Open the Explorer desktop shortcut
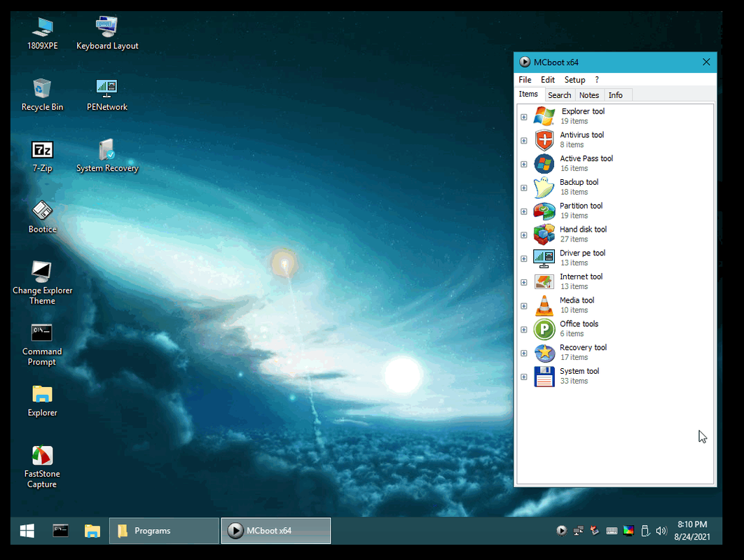 tap(42, 400)
